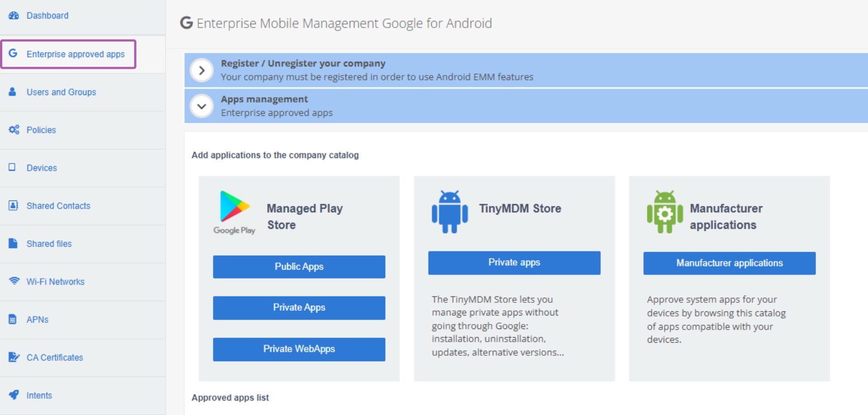Open the APNs sidebar entry
Screen dimensions: 868x415
pos(37,320)
